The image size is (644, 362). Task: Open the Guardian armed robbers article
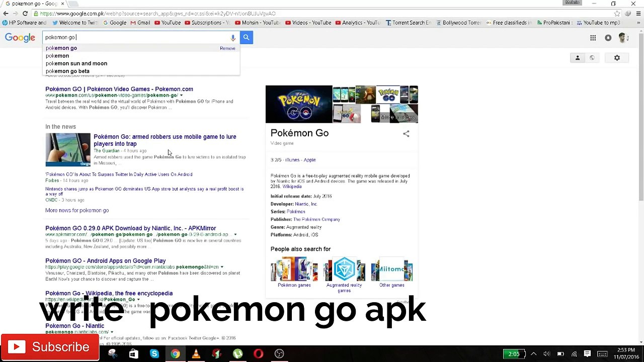pos(165,140)
